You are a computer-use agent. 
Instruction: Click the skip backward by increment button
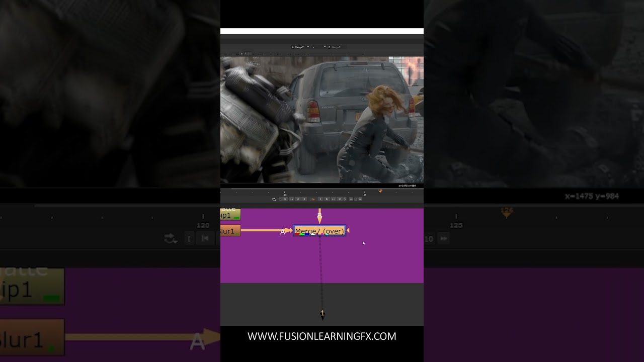click(351, 199)
